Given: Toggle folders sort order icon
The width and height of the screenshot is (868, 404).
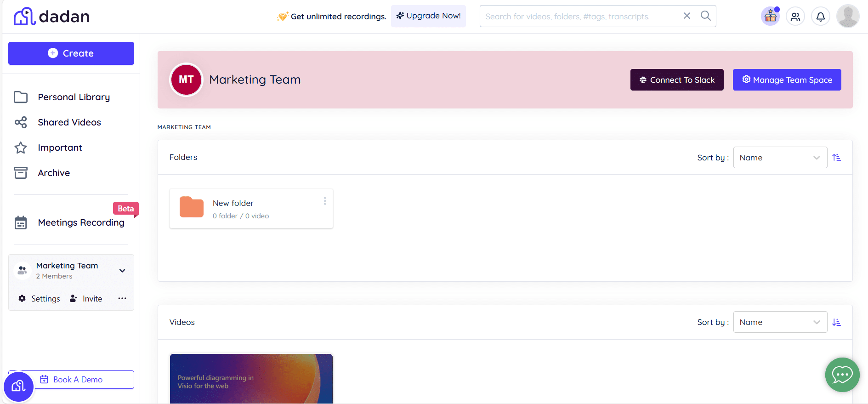Looking at the screenshot, I should (x=837, y=158).
